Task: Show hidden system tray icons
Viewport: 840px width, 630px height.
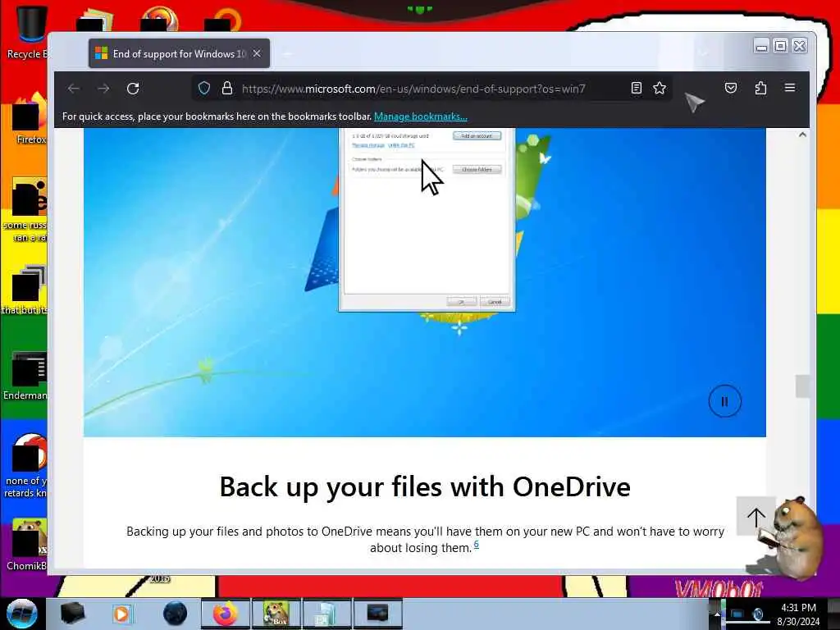Action: click(717, 614)
